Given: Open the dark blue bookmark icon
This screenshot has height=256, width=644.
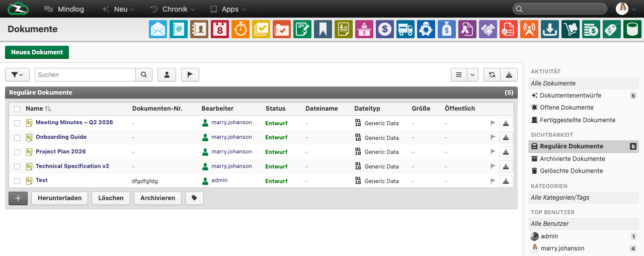Looking at the screenshot, I should coord(323,29).
